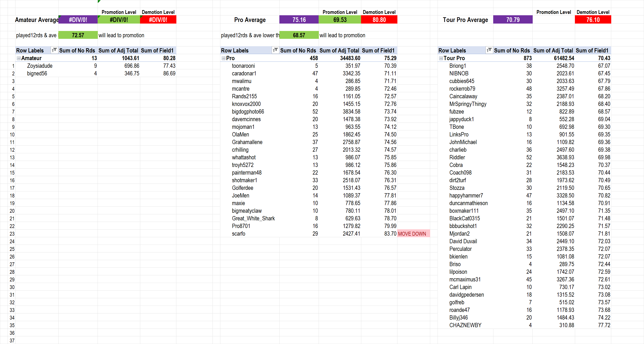The height and width of the screenshot is (344, 644).
Task: Select the red Tour Pro Demotion Level cell showing 76.10
Action: tap(593, 20)
